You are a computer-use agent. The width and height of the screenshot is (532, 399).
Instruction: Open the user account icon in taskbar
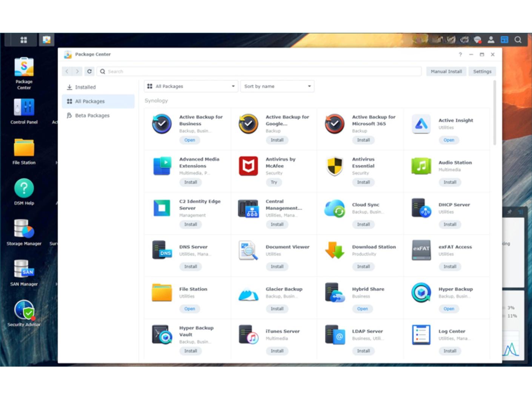click(491, 40)
